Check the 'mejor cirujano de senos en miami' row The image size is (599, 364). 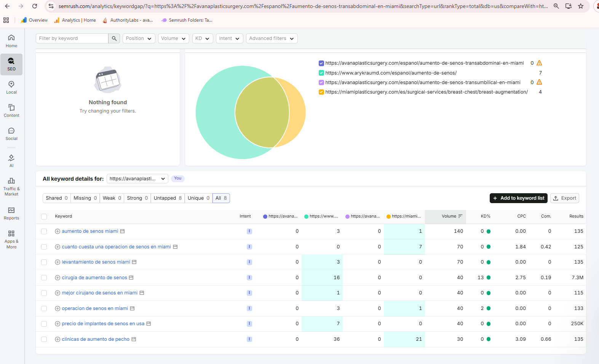(x=44, y=293)
